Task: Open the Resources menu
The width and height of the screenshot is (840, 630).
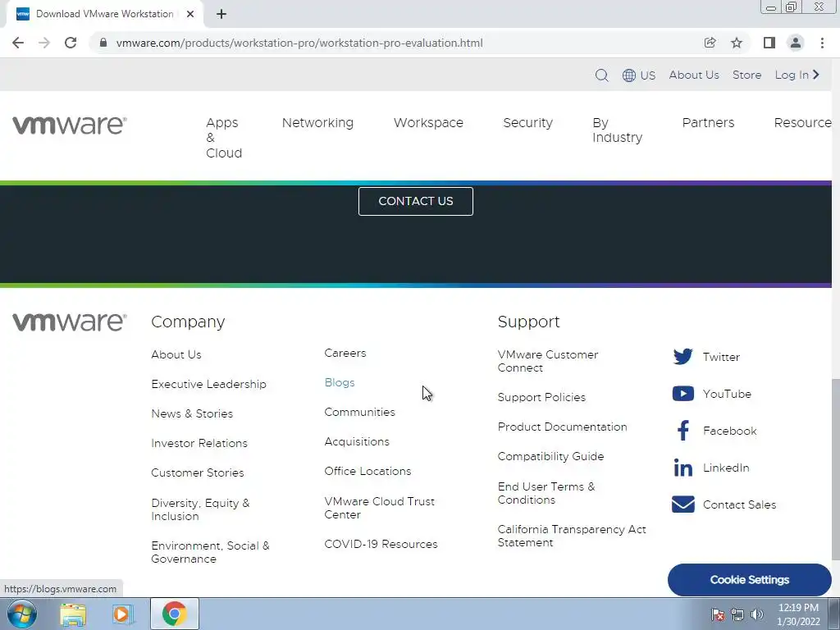Action: click(802, 123)
